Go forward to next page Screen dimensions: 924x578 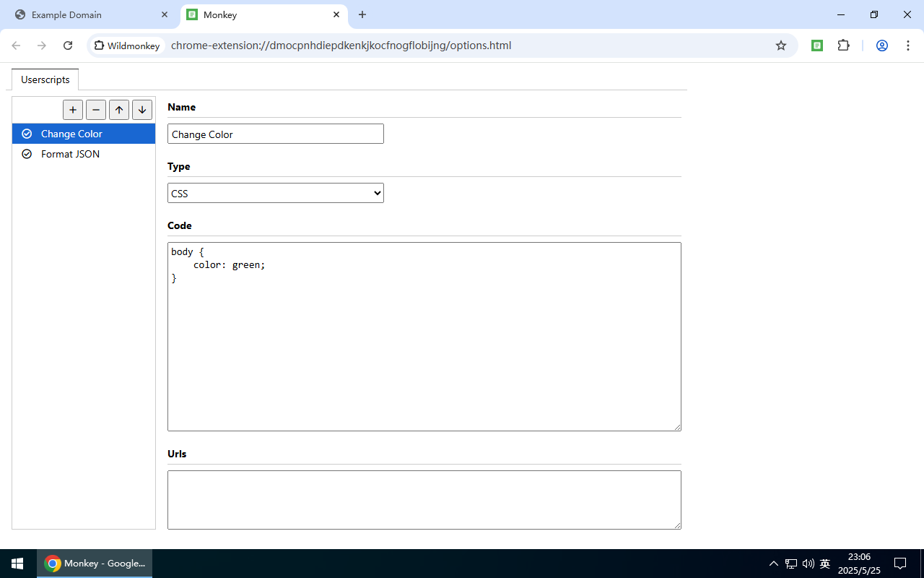click(42, 46)
